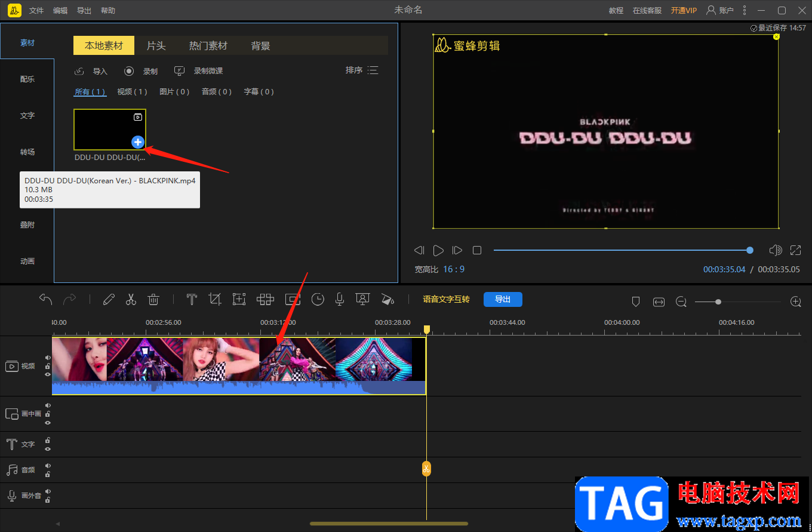Screen dimensions: 812x532
Task: Open 语音文字互转 speech-text conversion
Action: coord(447,299)
